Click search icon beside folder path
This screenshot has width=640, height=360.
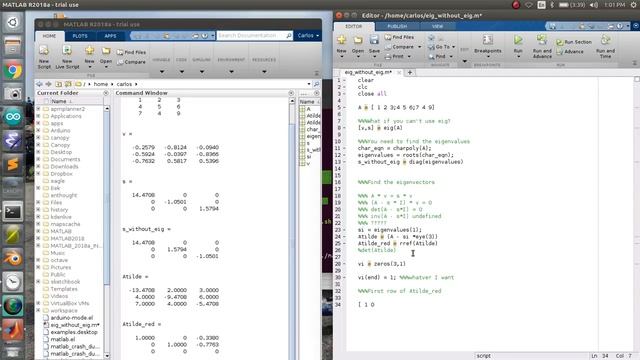(316, 84)
